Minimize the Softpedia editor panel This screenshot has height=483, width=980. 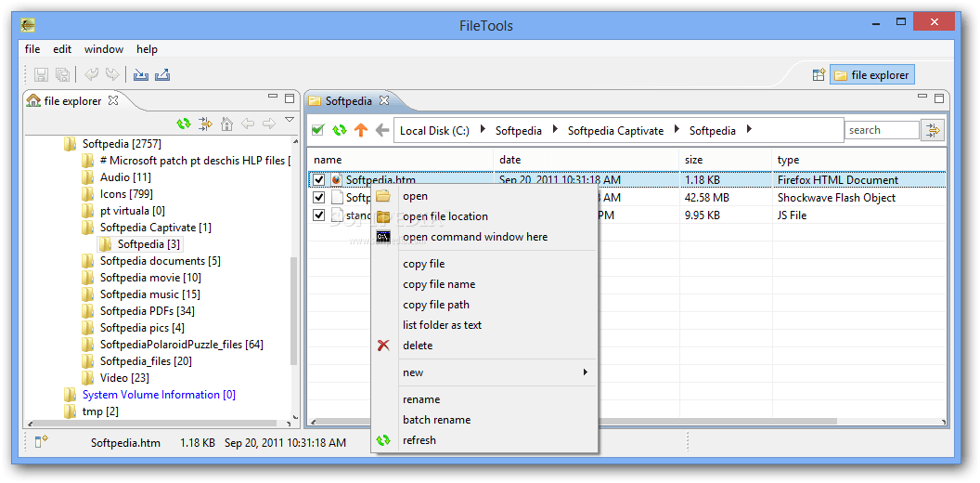[x=922, y=96]
